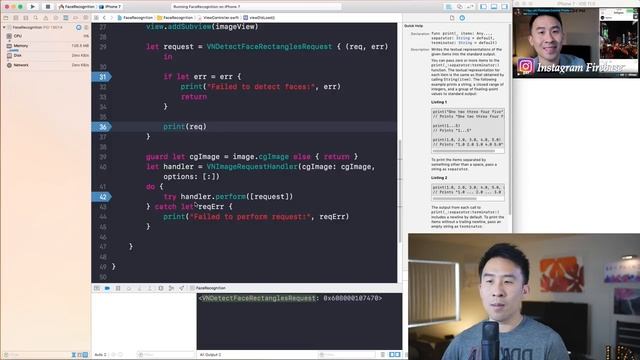Image resolution: width=640 pixels, height=360 pixels.
Task: Collapse the FaceRecognition process disclosure triangle
Action: [4, 27]
